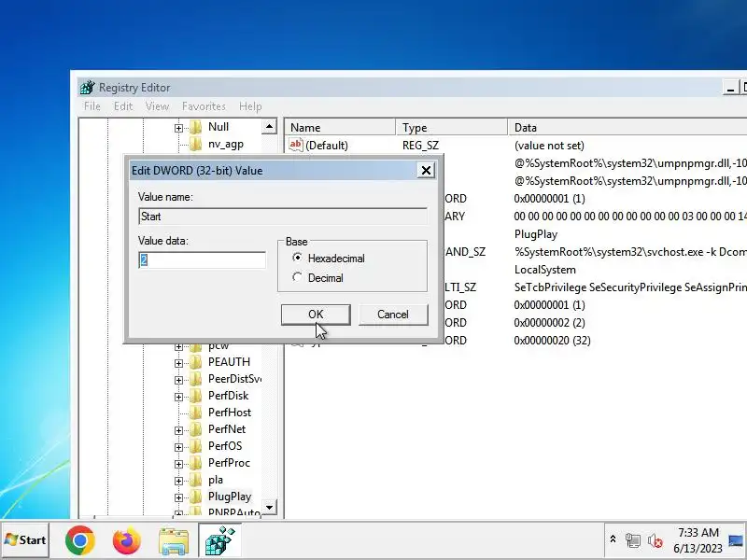Image resolution: width=747 pixels, height=560 pixels.
Task: Expand the PlugPlay tree node
Action: point(178,497)
